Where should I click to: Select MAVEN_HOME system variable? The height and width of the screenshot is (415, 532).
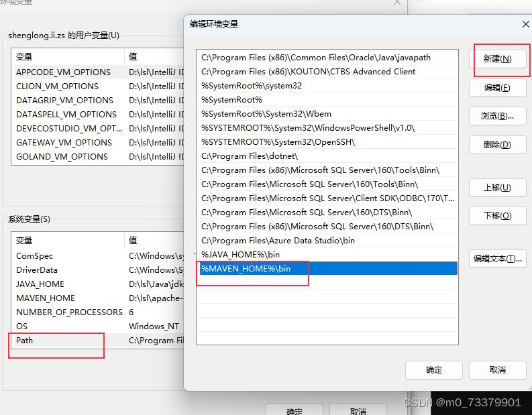point(98,298)
